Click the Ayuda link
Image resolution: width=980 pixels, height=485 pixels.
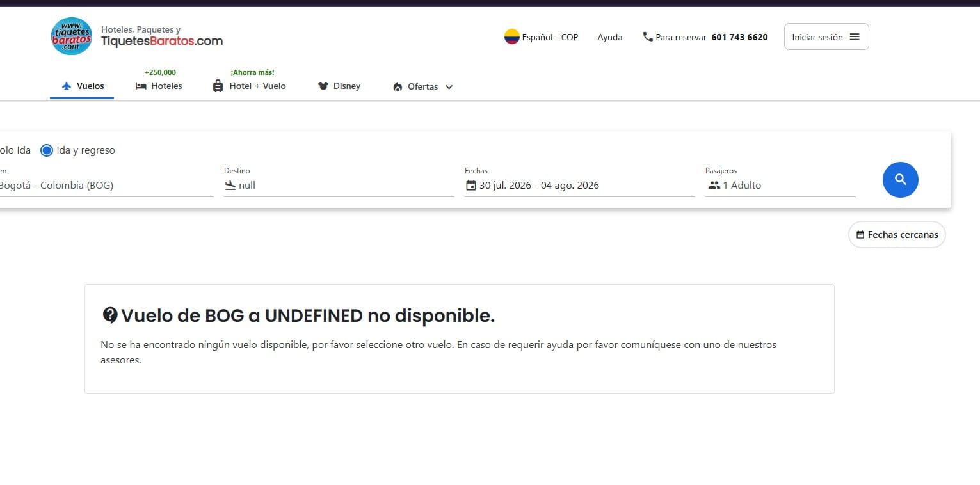tap(610, 37)
